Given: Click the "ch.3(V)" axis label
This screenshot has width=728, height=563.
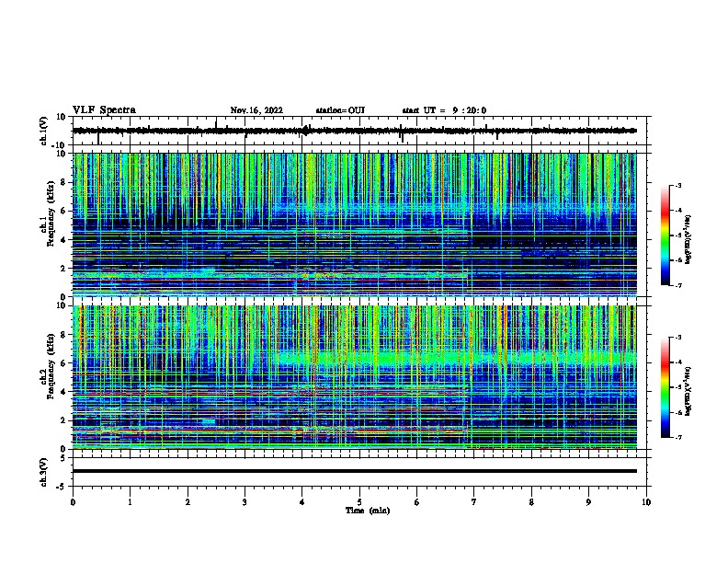Looking at the screenshot, I should point(44,472).
